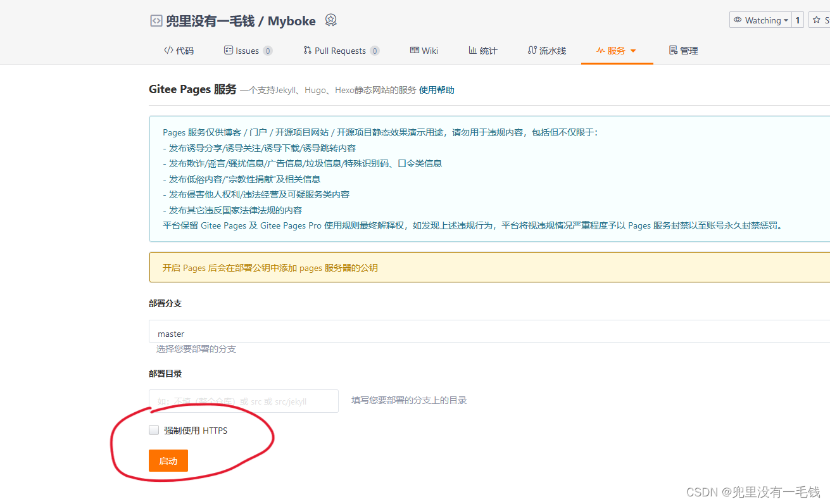830x504 pixels.
Task: Click the Pull Requests branch icon
Action: (308, 50)
